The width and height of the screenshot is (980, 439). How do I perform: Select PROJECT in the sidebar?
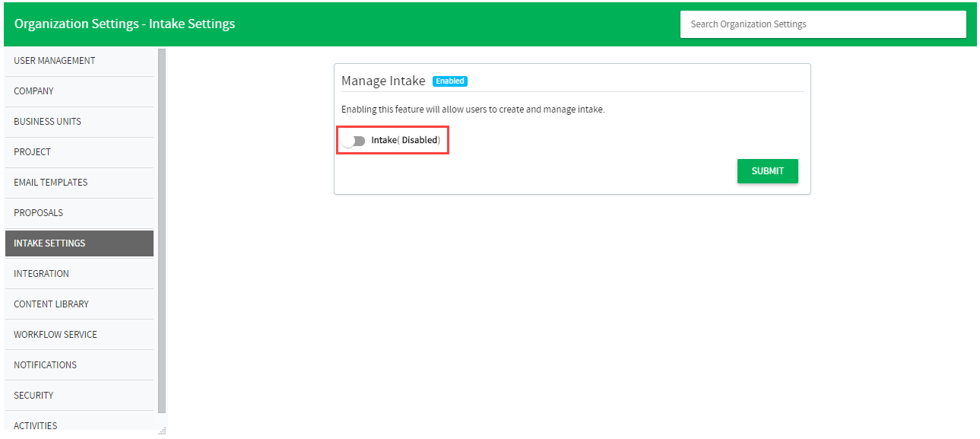point(79,152)
